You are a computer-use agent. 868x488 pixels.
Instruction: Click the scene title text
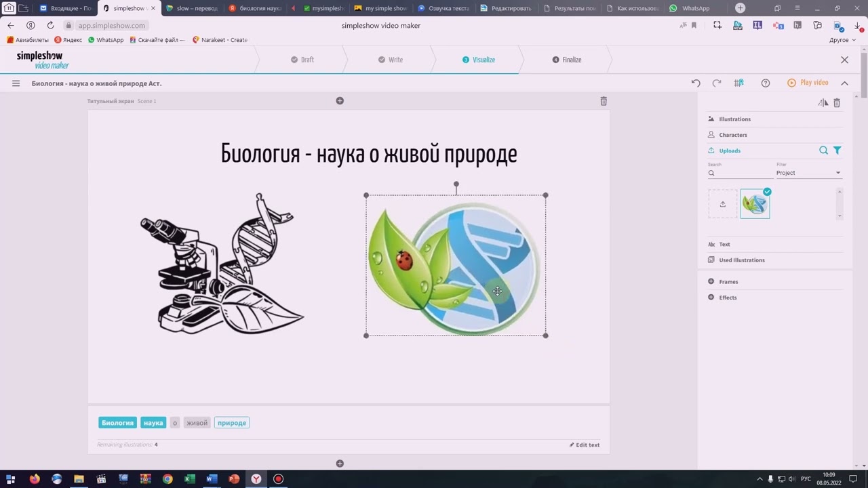click(x=369, y=155)
